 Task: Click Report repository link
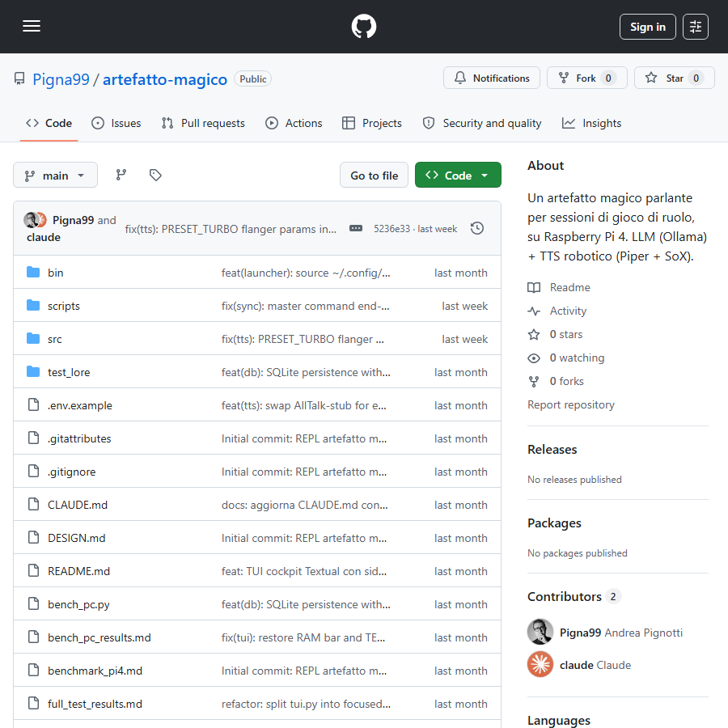point(570,404)
